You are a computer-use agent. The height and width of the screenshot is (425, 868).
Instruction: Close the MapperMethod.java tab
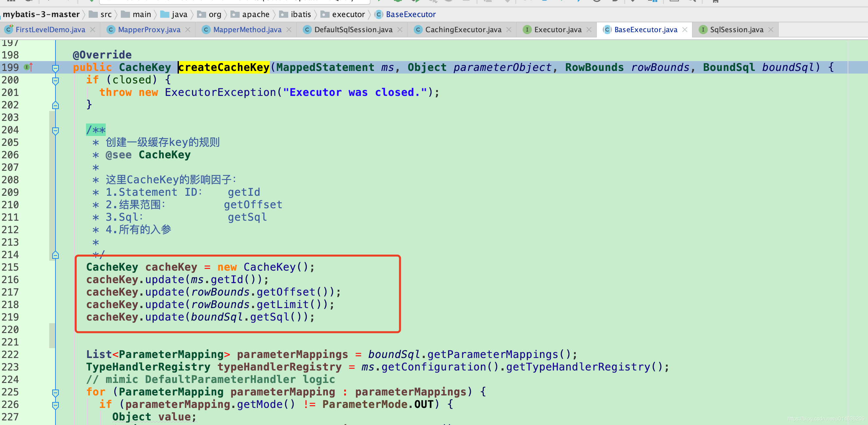[289, 30]
